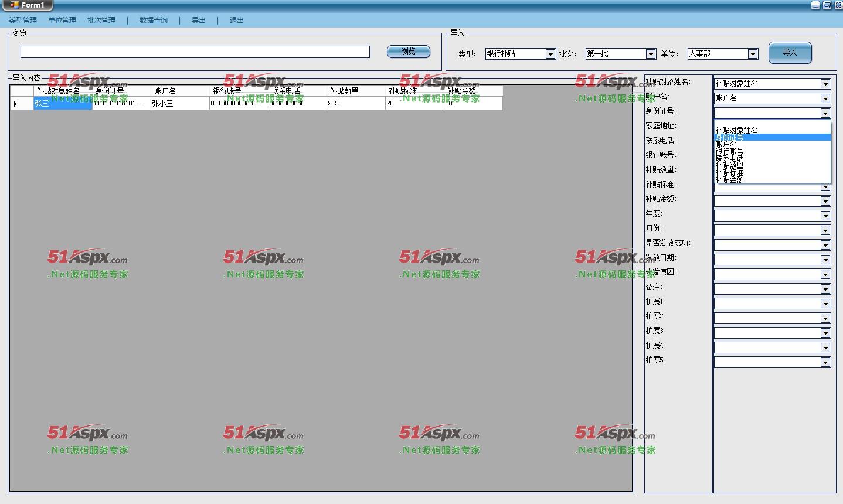Open the 补贴对象姓名 field mapping combo box
This screenshot has height=504, width=843.
pos(825,84)
